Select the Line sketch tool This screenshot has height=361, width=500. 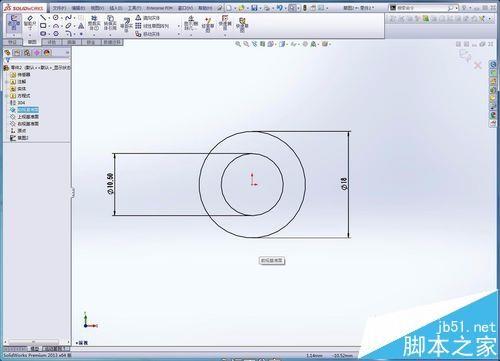click(43, 17)
